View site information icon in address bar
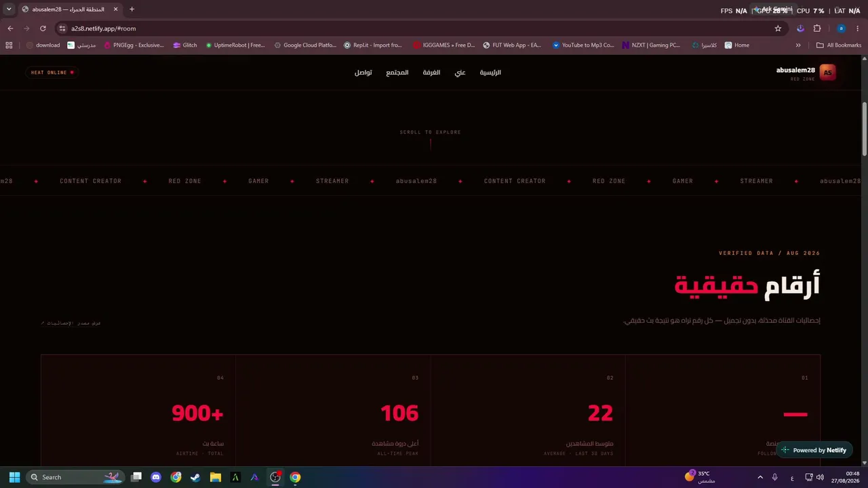Screen dimensions: 868x488 pos(62,28)
